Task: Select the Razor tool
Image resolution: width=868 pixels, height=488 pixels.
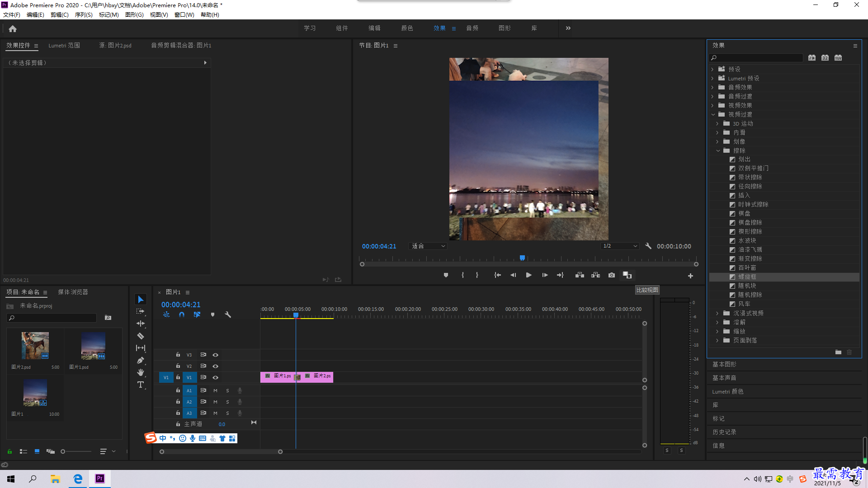Action: [x=141, y=336]
